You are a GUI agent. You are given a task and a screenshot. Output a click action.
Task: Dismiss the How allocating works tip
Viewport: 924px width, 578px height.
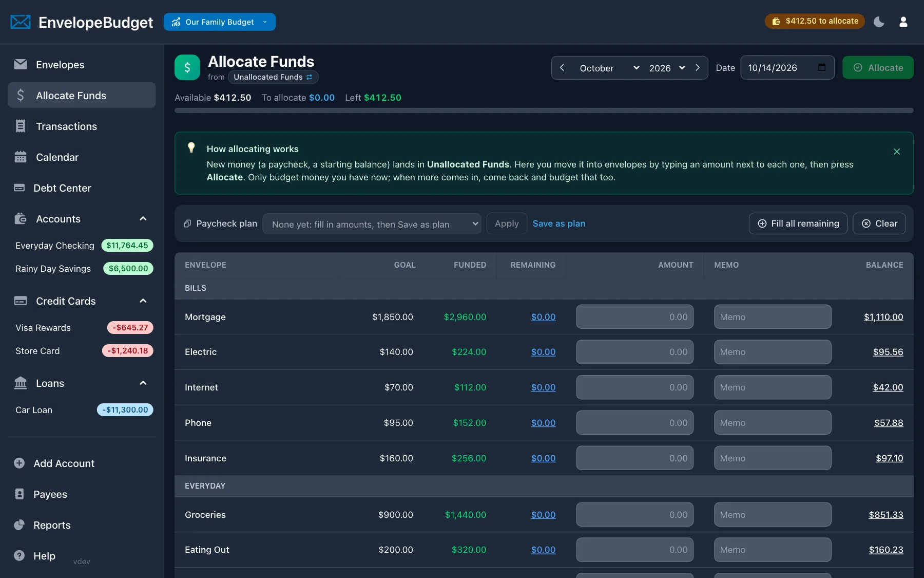tap(897, 152)
